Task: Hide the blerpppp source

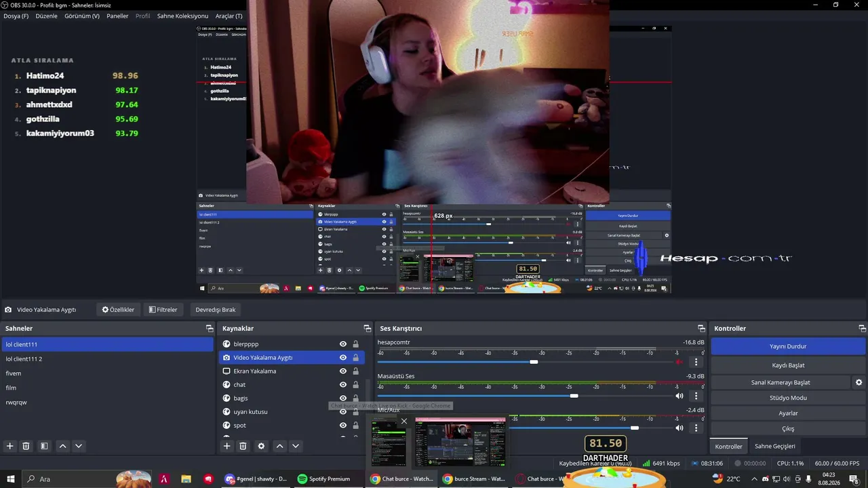Action: 343,344
